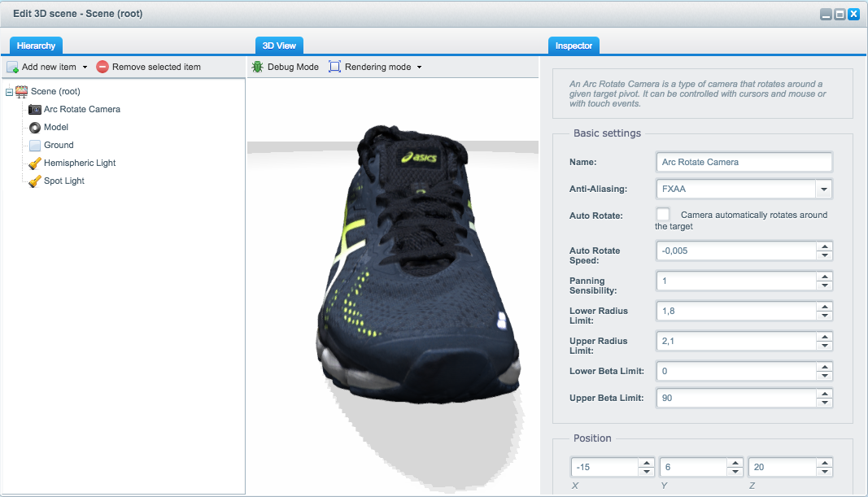Click the Add new item icon
Image resolution: width=868 pixels, height=497 pixels.
tap(13, 67)
